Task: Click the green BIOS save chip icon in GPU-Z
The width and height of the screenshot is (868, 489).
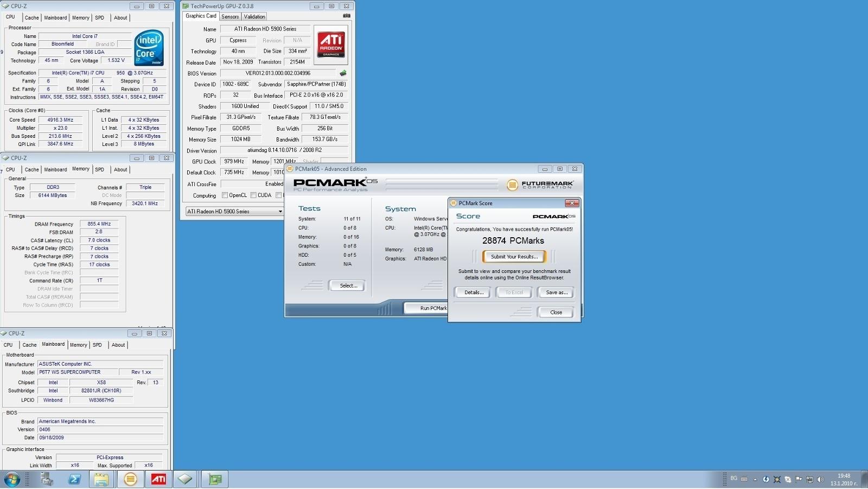Action: [x=343, y=73]
